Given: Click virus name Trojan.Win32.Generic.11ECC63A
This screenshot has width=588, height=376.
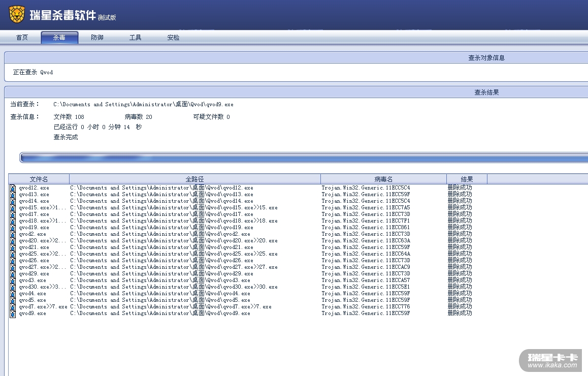Looking at the screenshot, I should coord(366,241).
